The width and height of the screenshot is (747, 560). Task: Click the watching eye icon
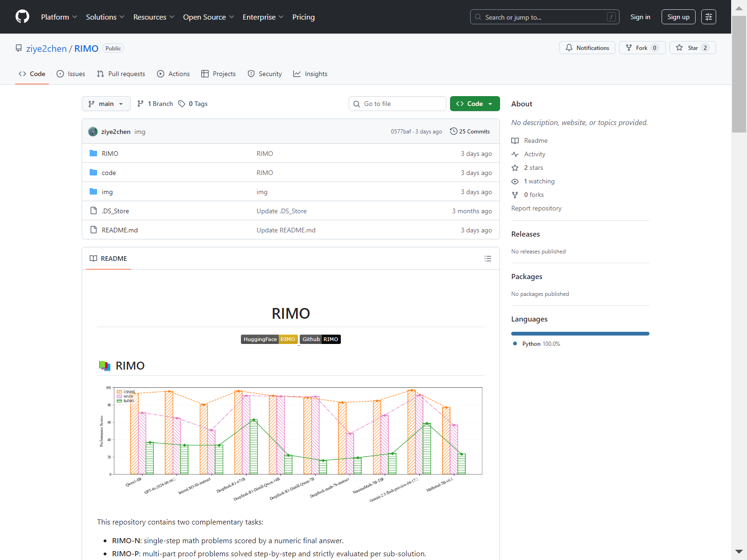pyautogui.click(x=515, y=181)
